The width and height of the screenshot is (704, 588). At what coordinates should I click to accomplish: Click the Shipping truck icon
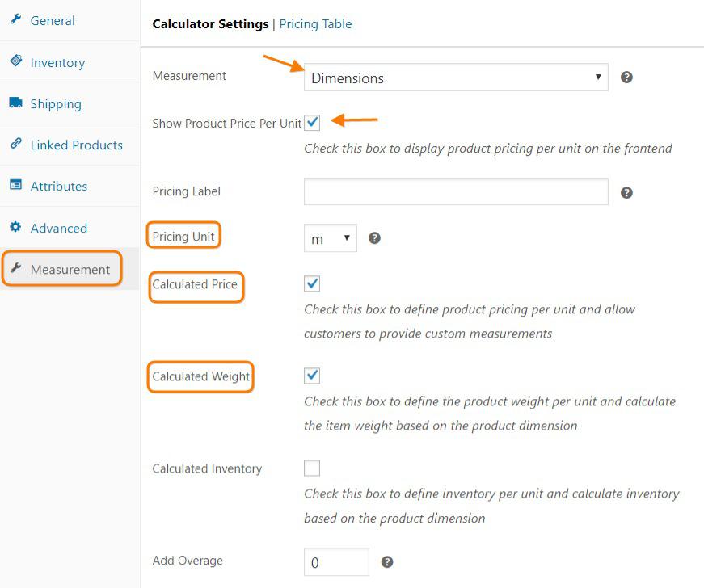tap(15, 103)
